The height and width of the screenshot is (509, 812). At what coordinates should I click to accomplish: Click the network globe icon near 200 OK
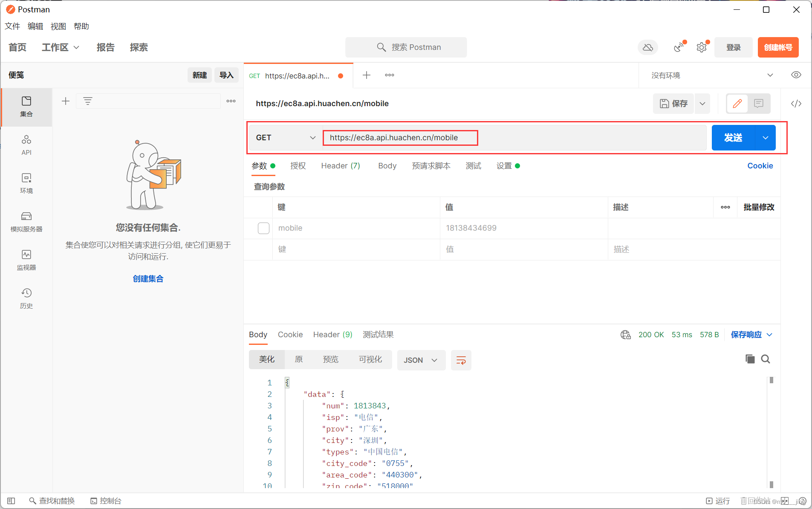click(626, 335)
